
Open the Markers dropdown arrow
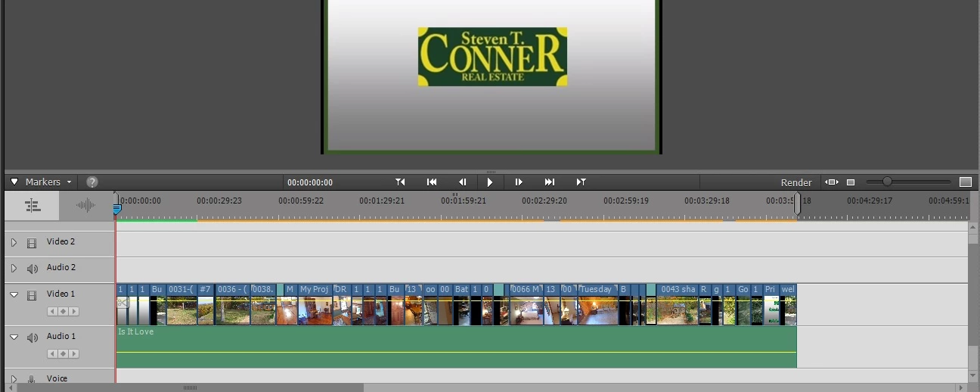[x=69, y=182]
